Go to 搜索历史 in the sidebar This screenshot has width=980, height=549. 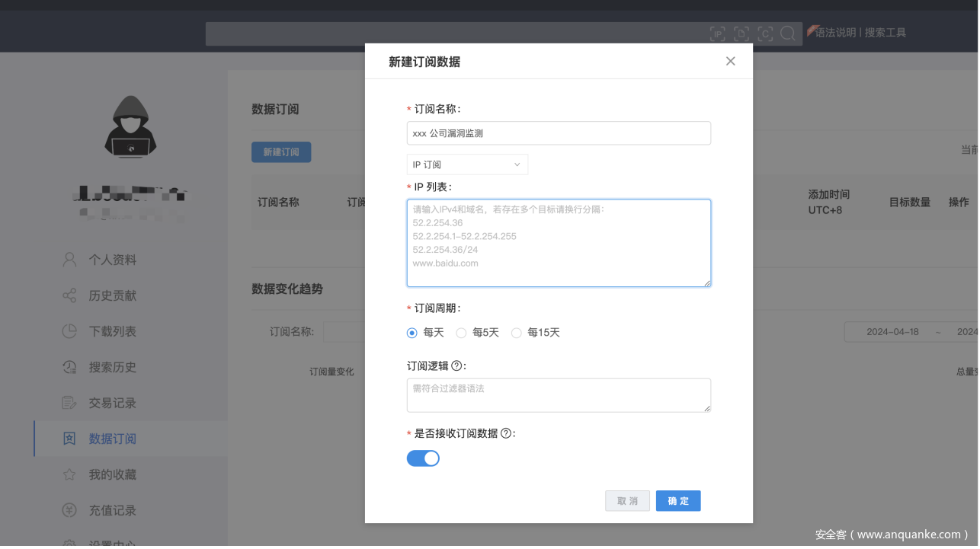112,367
